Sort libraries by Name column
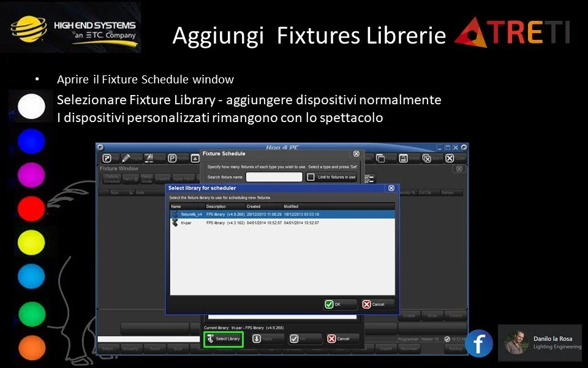 pyautogui.click(x=187, y=206)
